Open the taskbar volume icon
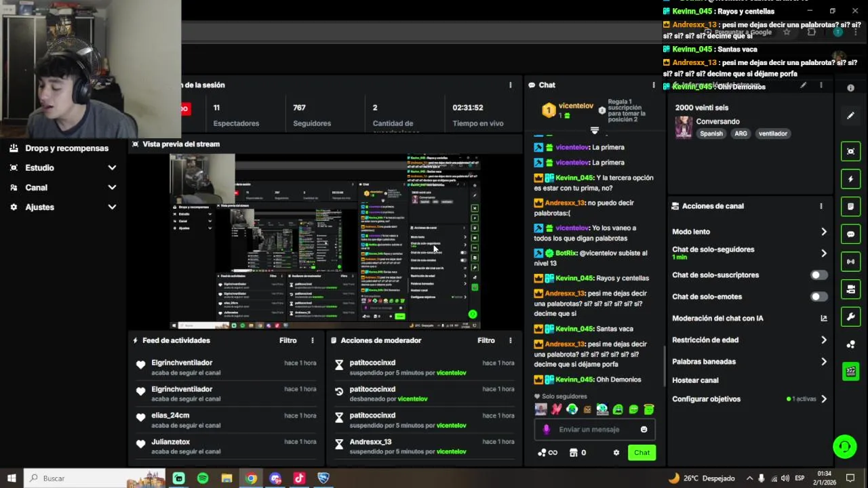The width and height of the screenshot is (868, 488). 785,479
